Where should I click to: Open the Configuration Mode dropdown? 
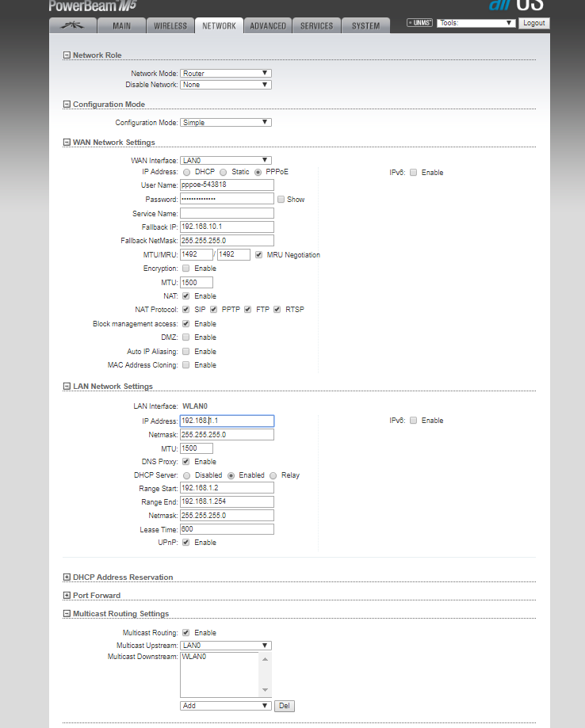226,123
